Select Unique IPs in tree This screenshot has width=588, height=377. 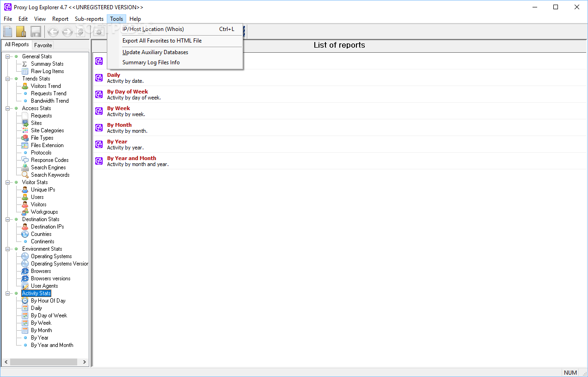tap(43, 190)
